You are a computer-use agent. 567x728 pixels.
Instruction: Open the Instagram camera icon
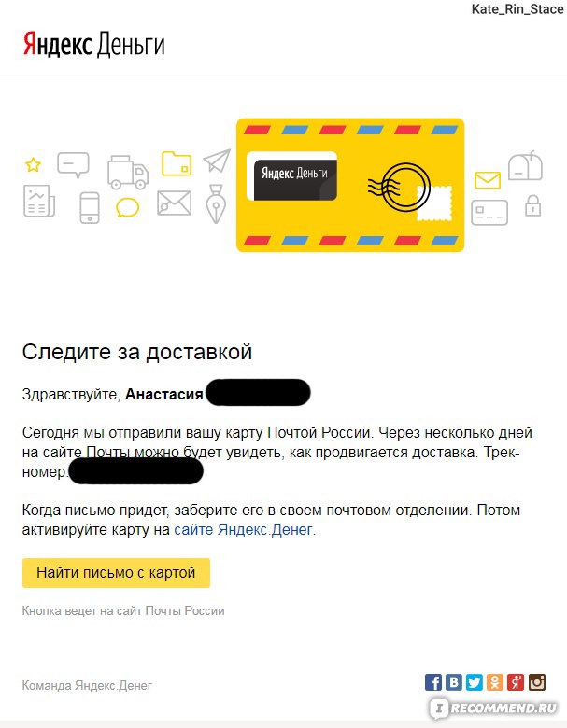click(x=537, y=682)
